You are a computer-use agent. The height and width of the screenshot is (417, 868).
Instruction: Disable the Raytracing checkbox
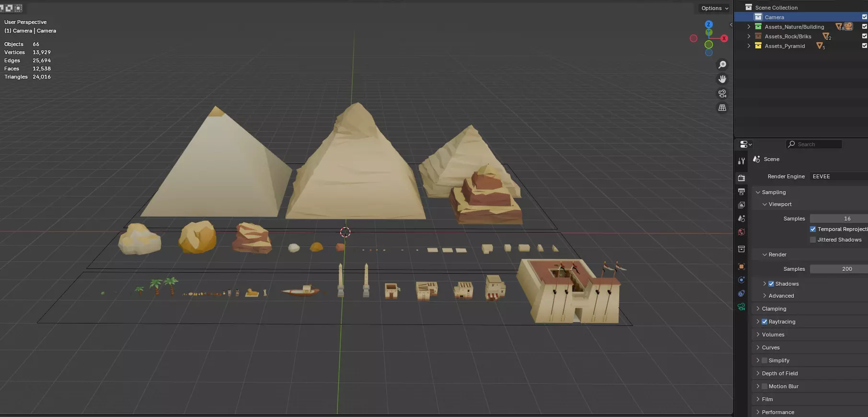tap(764, 322)
